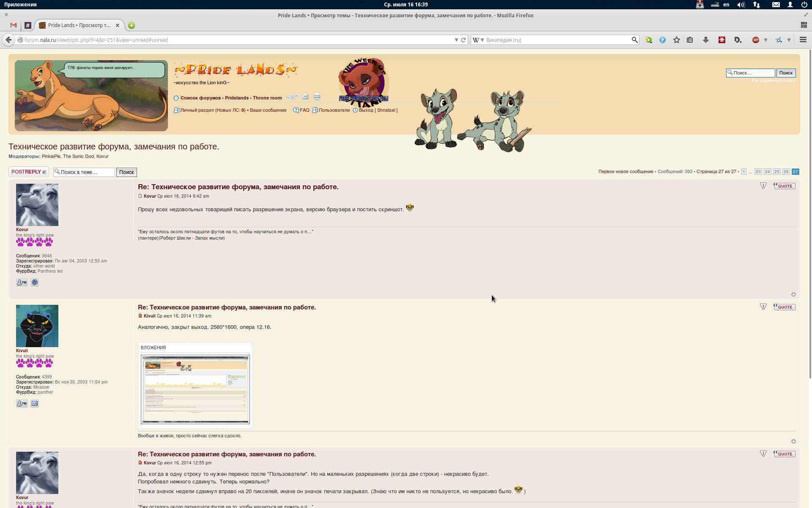Open the URL bar history dropdown
Image resolution: width=812 pixels, height=508 pixels.
[456, 40]
